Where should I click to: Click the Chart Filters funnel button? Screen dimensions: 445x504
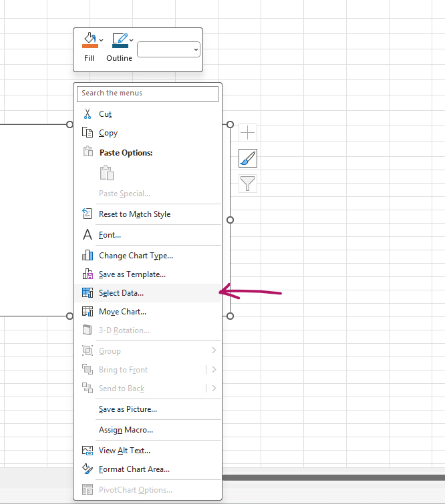[x=248, y=184]
